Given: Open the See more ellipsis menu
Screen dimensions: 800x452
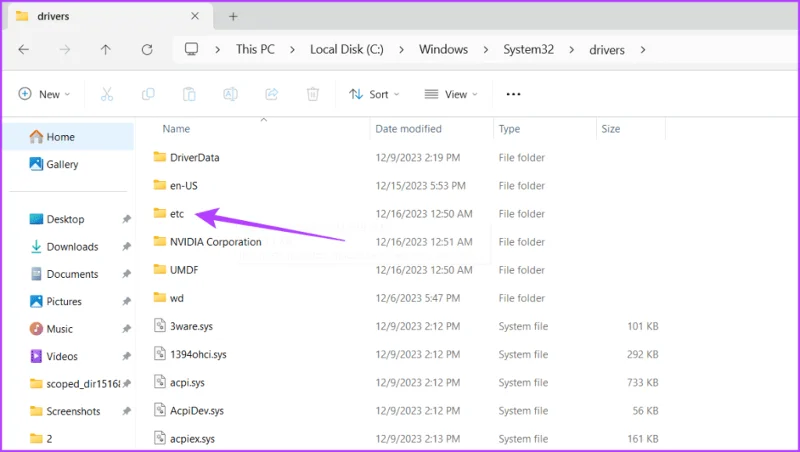Looking at the screenshot, I should pos(513,94).
